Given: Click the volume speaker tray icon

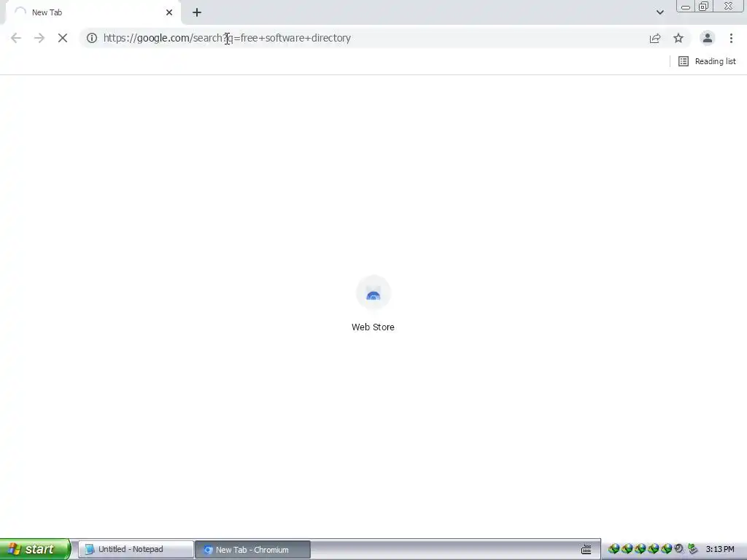Looking at the screenshot, I should click(679, 549).
